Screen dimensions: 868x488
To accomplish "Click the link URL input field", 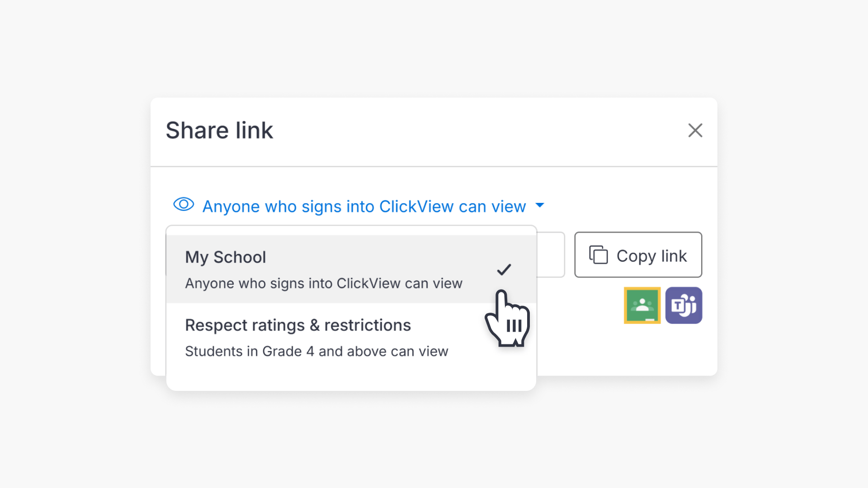I will tap(552, 254).
